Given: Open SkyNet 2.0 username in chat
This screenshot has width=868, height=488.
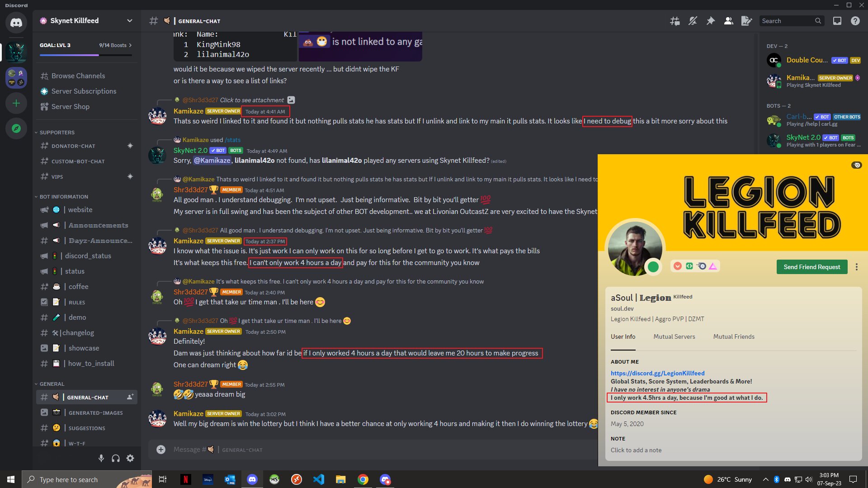Looking at the screenshot, I should [190, 151].
